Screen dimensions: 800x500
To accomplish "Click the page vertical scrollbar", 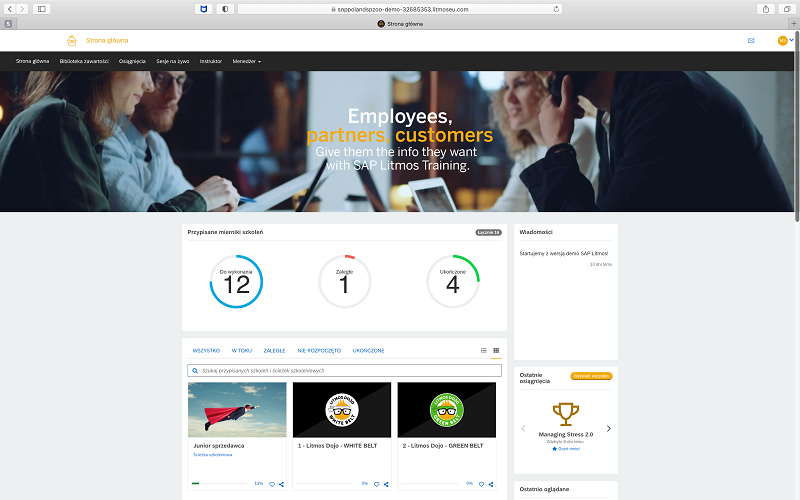I will (x=797, y=125).
